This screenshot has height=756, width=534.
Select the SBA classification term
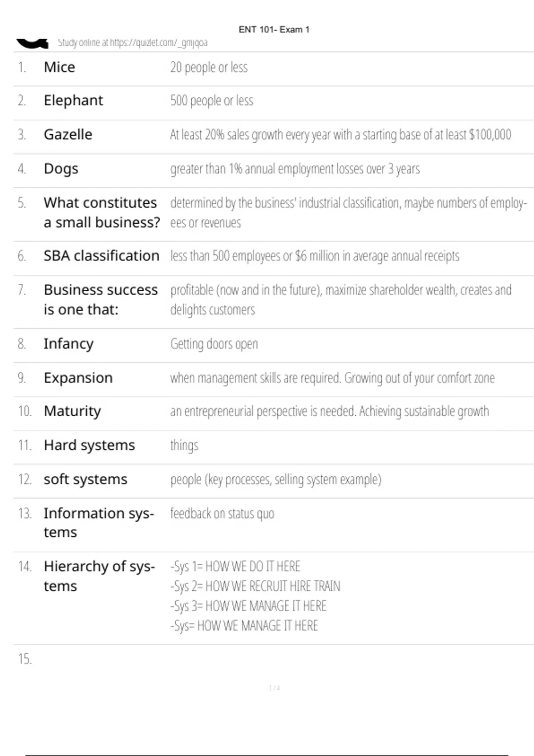tap(101, 256)
